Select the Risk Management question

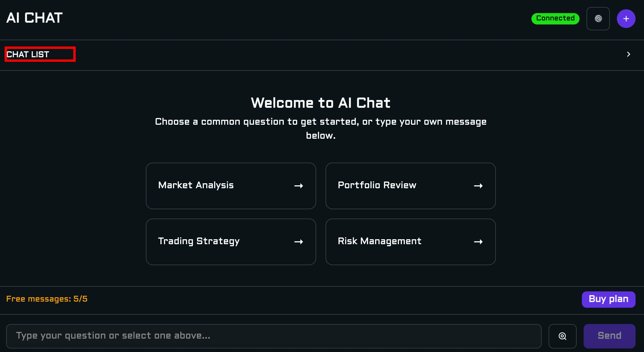tap(379, 241)
